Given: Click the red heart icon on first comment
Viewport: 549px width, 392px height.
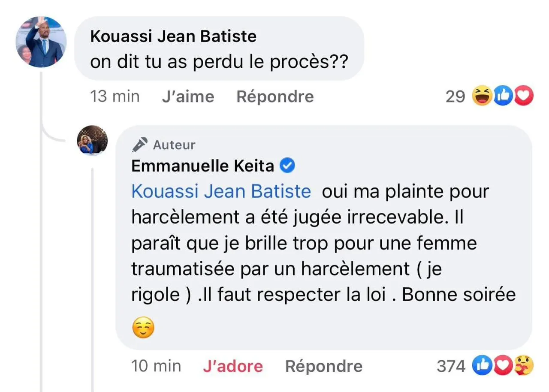Looking at the screenshot, I should 523,96.
